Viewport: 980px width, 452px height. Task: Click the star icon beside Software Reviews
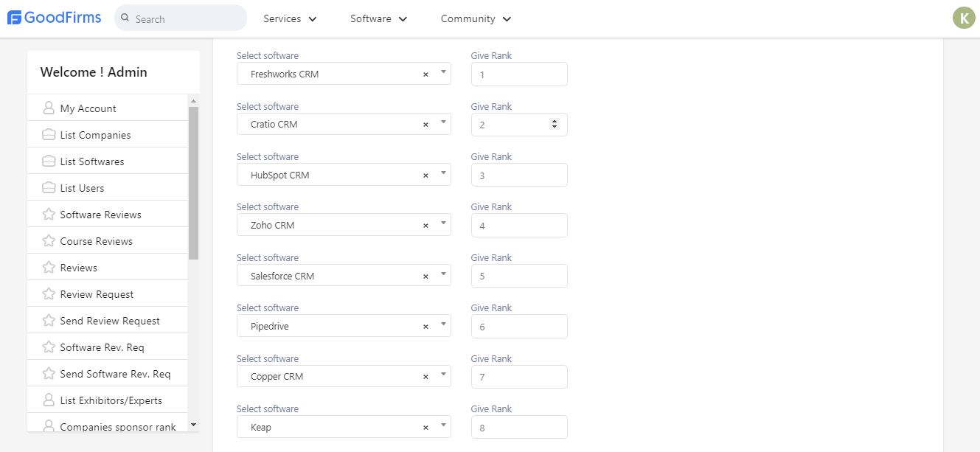click(49, 215)
